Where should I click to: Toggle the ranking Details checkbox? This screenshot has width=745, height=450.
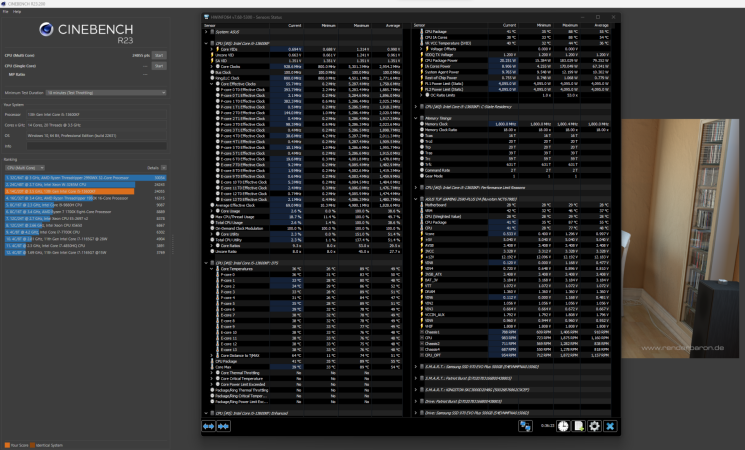[x=164, y=168]
